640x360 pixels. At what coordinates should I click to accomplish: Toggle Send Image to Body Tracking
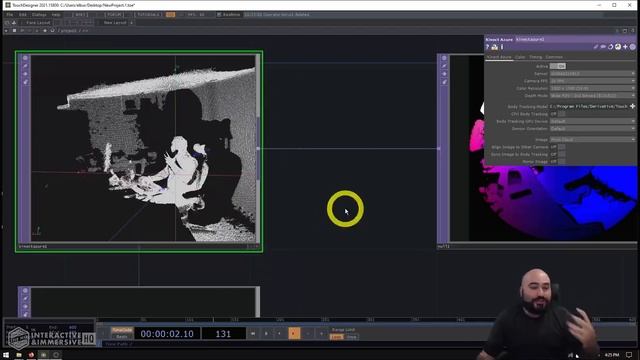[x=558, y=154]
